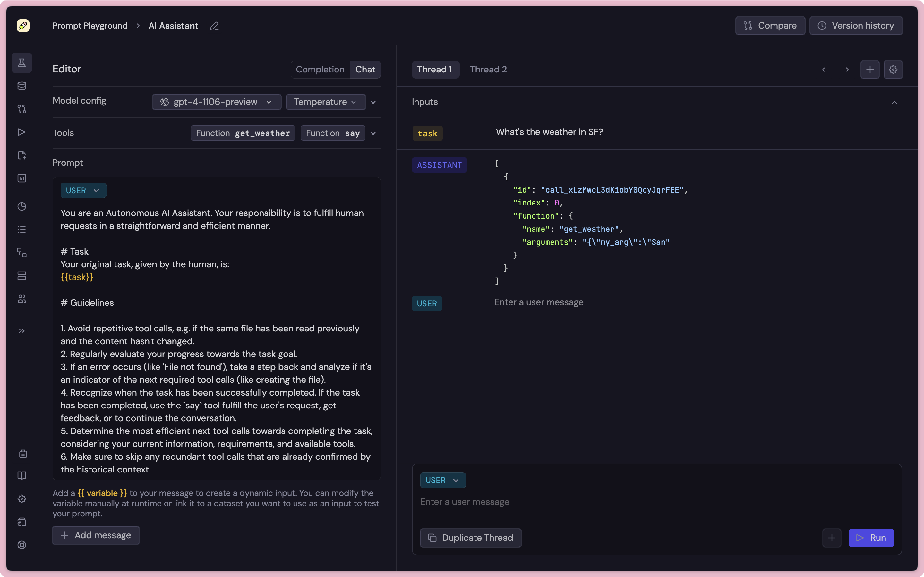Expand sidebar with double chevron icon
The width and height of the screenshot is (924, 577).
click(22, 331)
